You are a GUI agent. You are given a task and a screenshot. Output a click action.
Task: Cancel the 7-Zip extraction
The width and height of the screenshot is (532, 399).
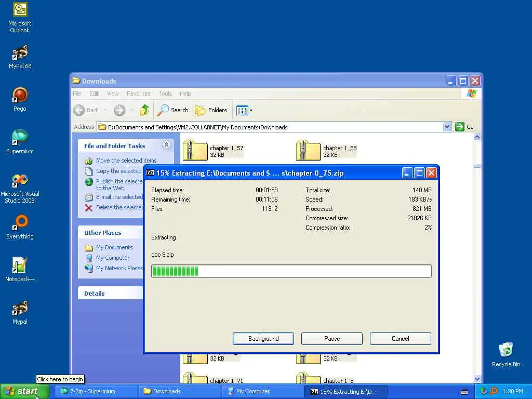click(401, 339)
